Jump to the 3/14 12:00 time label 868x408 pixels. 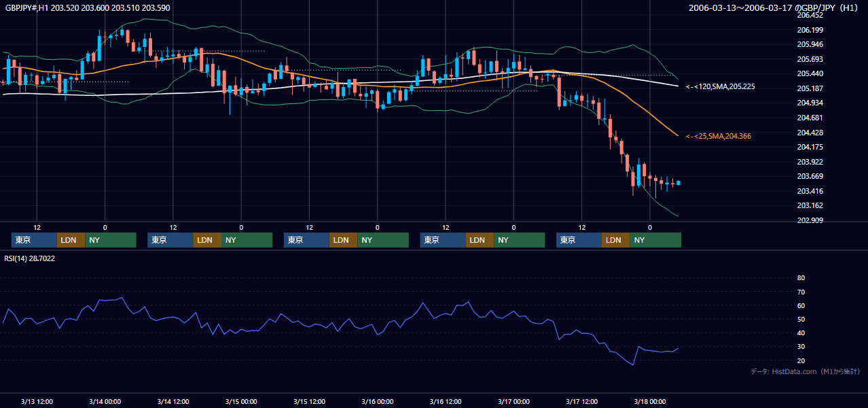[x=173, y=401]
